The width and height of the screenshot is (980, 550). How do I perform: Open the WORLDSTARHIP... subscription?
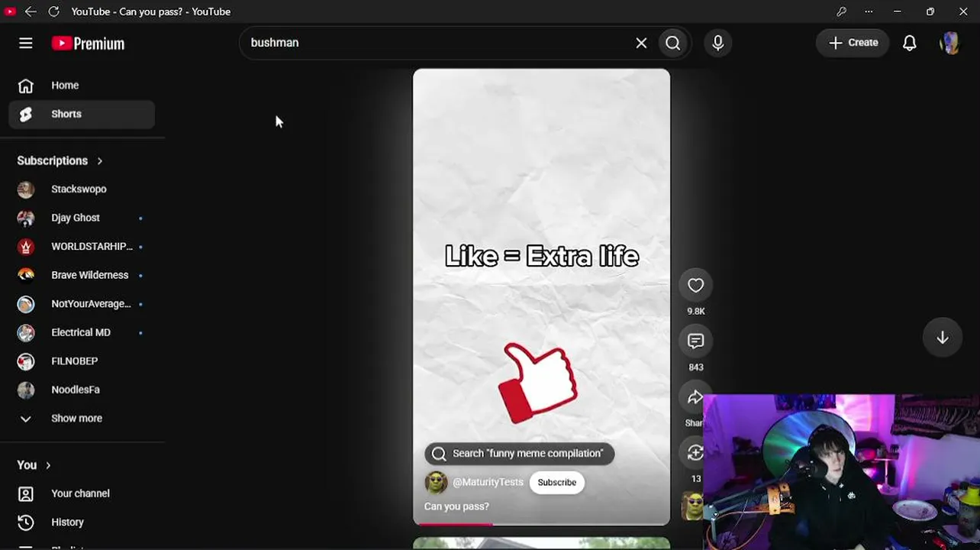coord(82,247)
